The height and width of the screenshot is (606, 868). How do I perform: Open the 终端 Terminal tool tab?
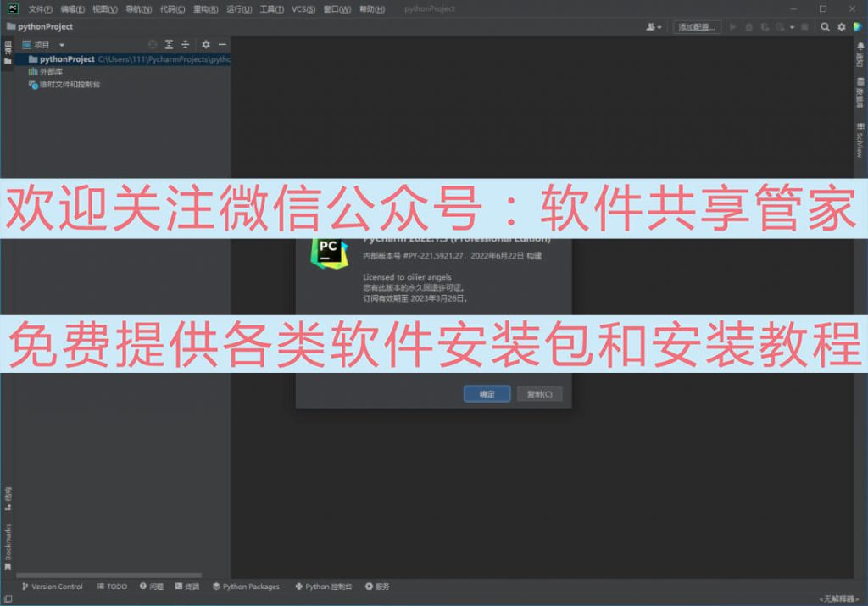[x=187, y=587]
